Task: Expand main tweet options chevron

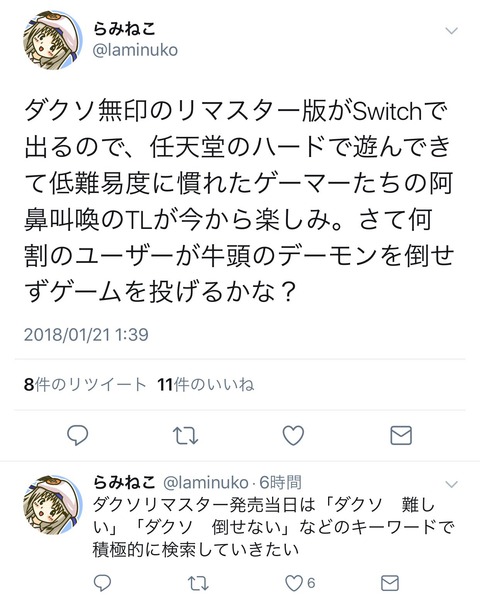Action: click(x=451, y=30)
